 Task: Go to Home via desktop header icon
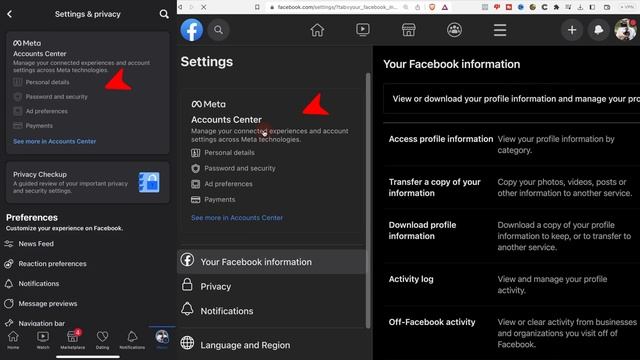point(317,30)
